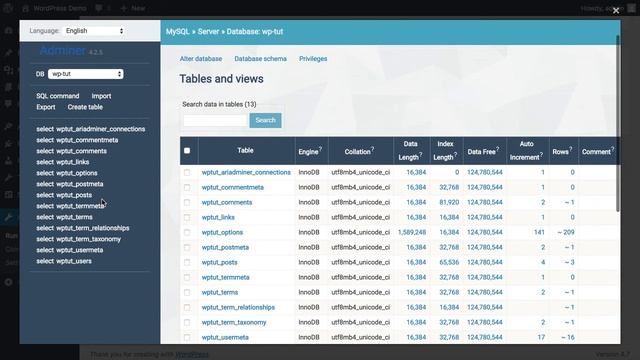
Task: Check the wptut_posts row checkbox
Action: point(187,262)
